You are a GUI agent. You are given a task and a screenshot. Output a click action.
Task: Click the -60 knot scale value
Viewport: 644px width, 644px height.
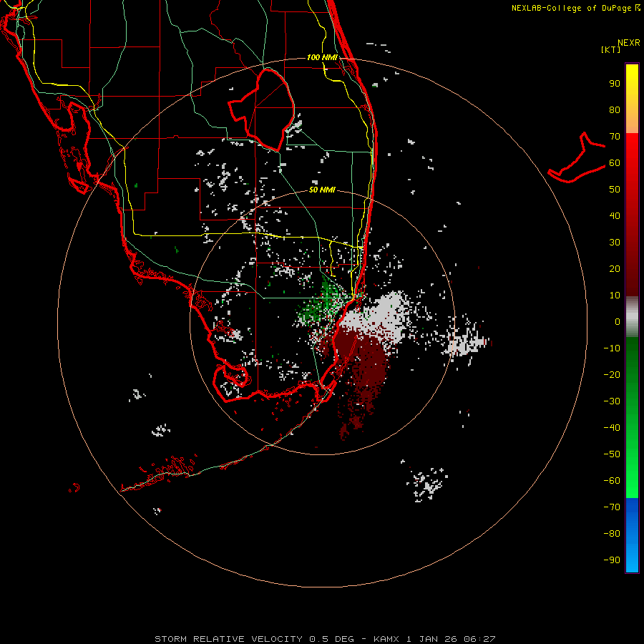pos(612,481)
